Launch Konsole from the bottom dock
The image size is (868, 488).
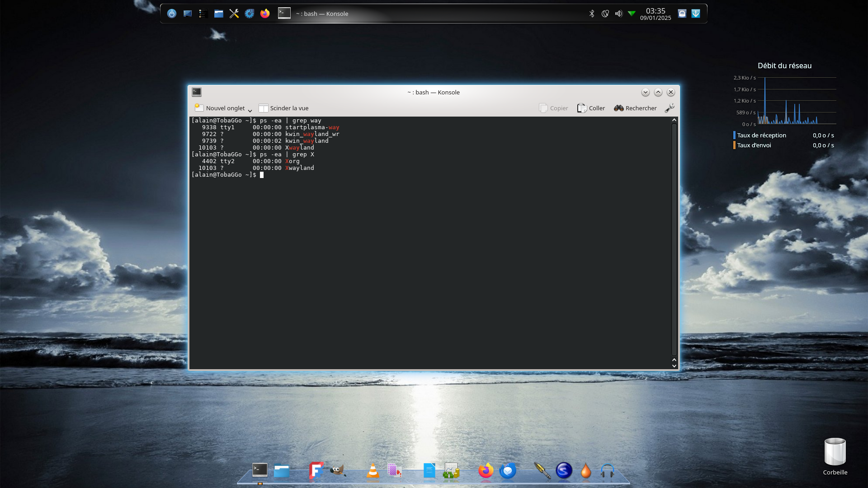pyautogui.click(x=260, y=470)
